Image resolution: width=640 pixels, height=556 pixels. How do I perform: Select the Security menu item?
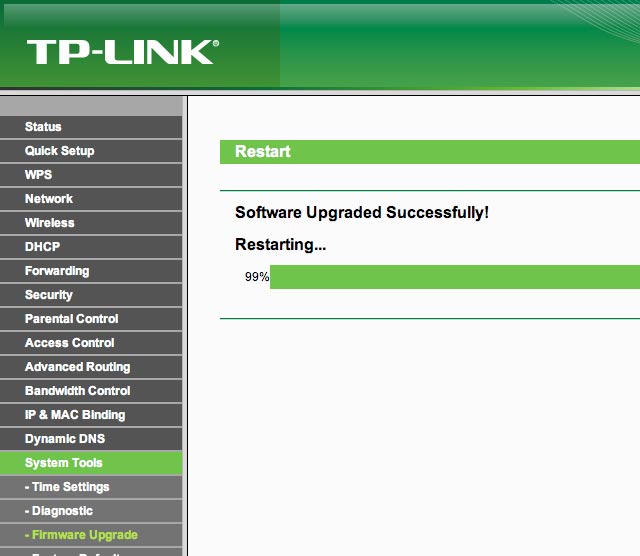coord(49,295)
